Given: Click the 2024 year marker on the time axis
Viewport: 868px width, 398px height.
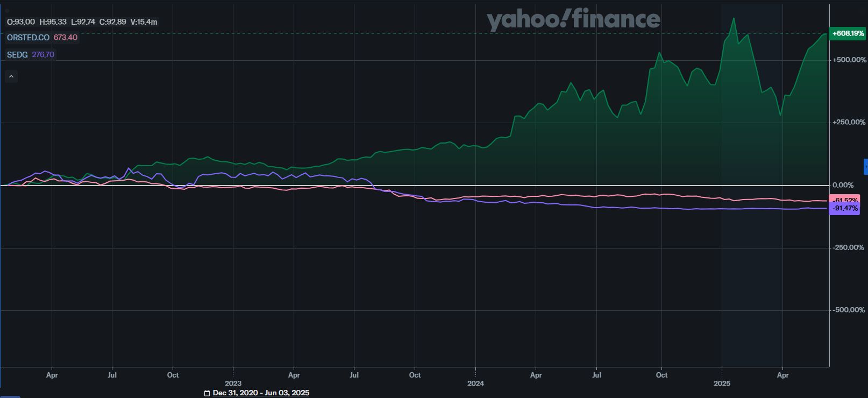Looking at the screenshot, I should (x=475, y=383).
